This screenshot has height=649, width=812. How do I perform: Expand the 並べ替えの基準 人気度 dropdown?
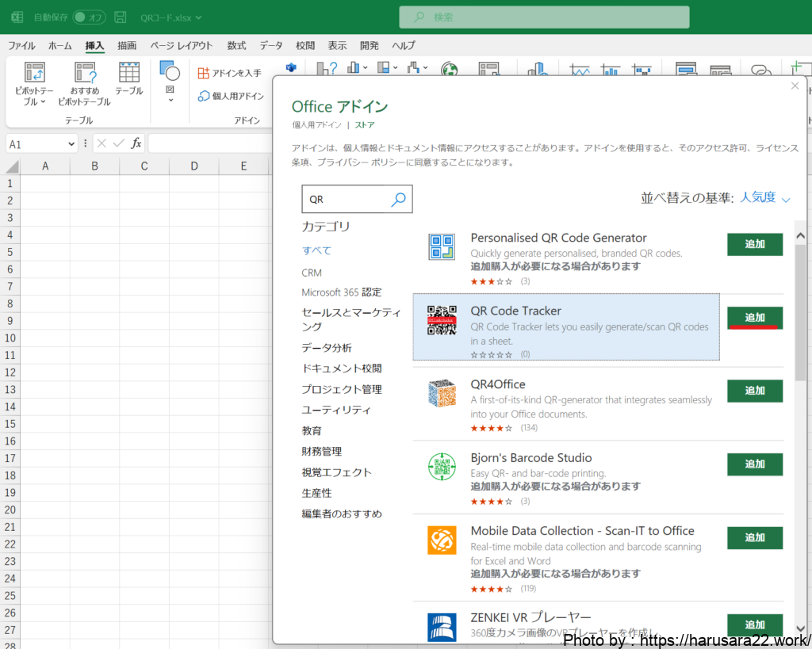point(764,198)
